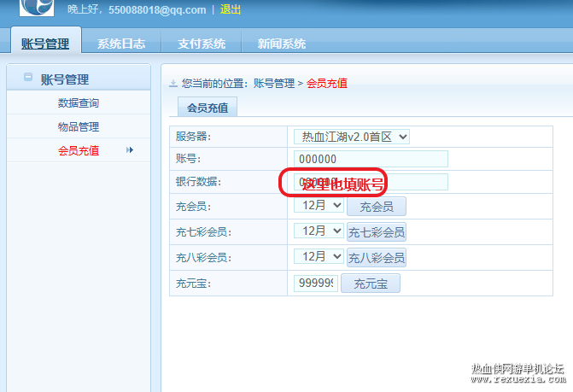
Task: Click the 充七彩会员 button
Action: tap(377, 232)
